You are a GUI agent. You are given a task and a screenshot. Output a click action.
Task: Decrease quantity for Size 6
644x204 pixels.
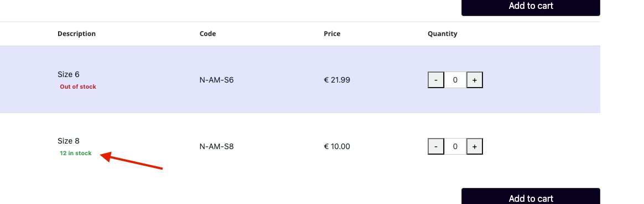[436, 80]
